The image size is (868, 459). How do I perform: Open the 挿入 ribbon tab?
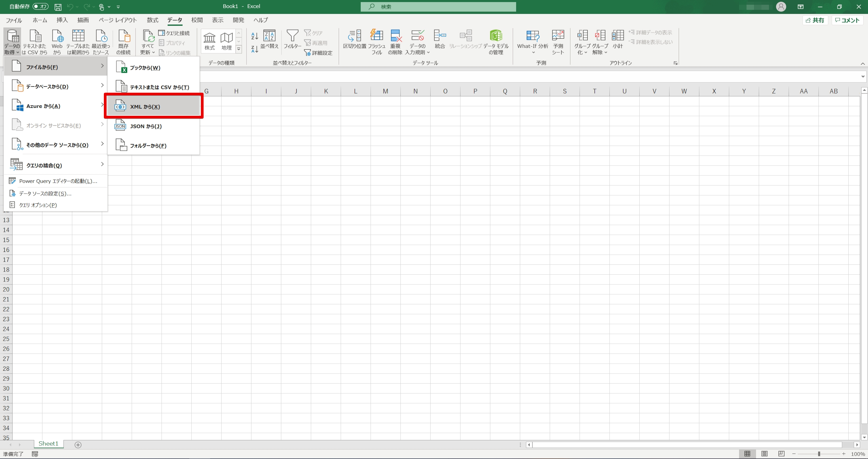[x=62, y=20]
